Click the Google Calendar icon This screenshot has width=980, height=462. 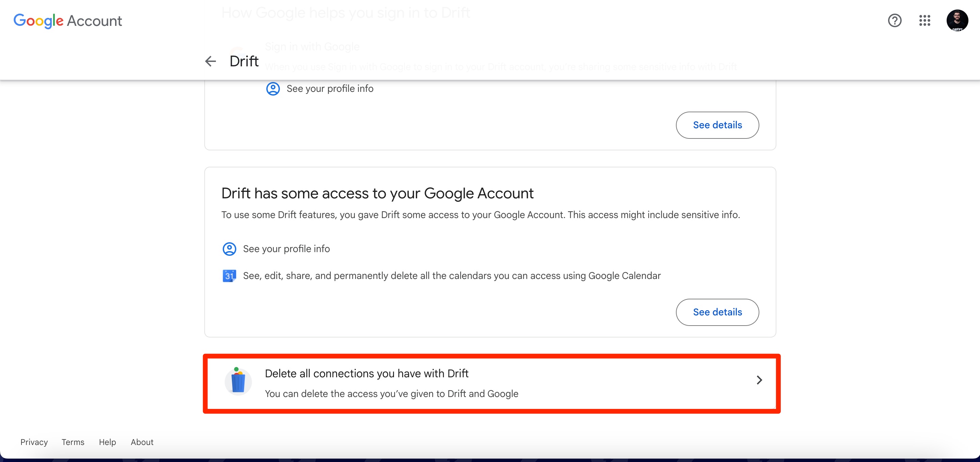point(229,276)
